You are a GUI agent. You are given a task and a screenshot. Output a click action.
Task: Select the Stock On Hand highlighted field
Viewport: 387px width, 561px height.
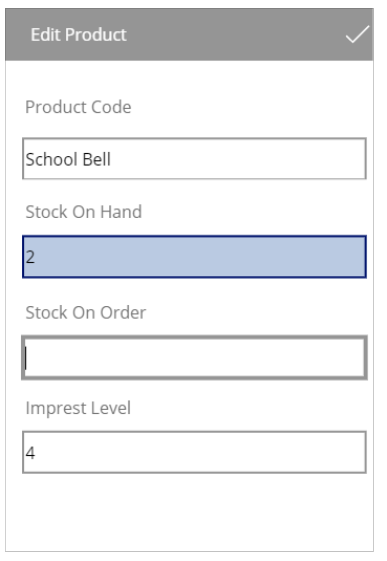(194, 257)
